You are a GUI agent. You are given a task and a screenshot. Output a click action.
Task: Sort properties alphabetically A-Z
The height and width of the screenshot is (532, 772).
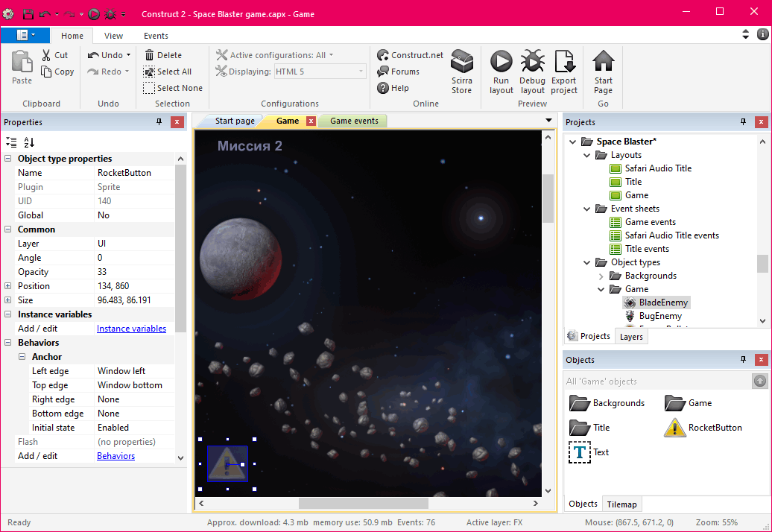point(29,142)
